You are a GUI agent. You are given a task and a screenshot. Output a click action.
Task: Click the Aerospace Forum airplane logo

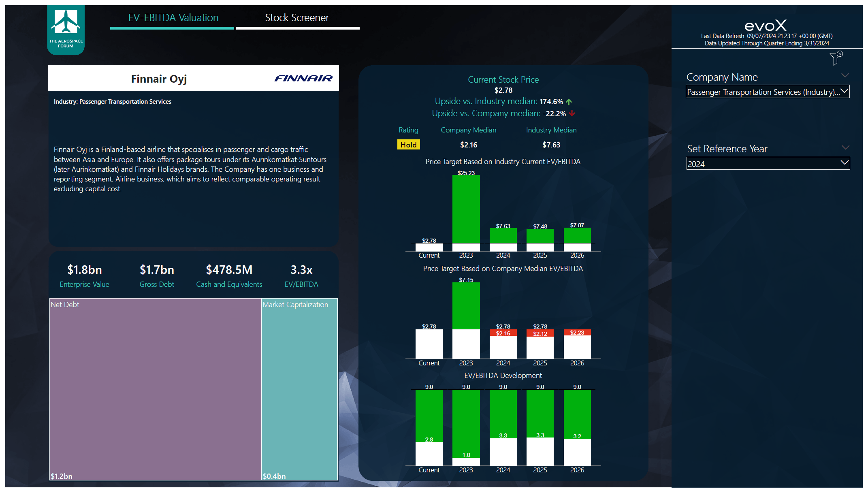(66, 28)
